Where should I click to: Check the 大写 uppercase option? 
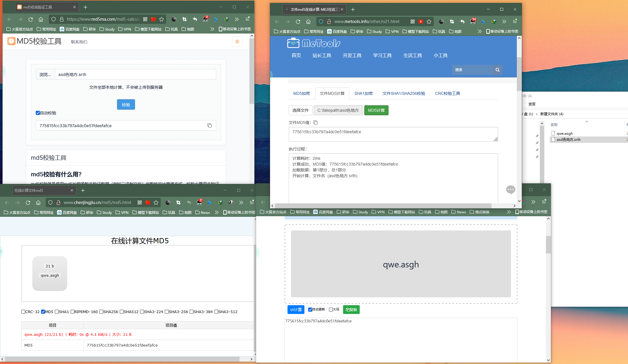[331, 310]
